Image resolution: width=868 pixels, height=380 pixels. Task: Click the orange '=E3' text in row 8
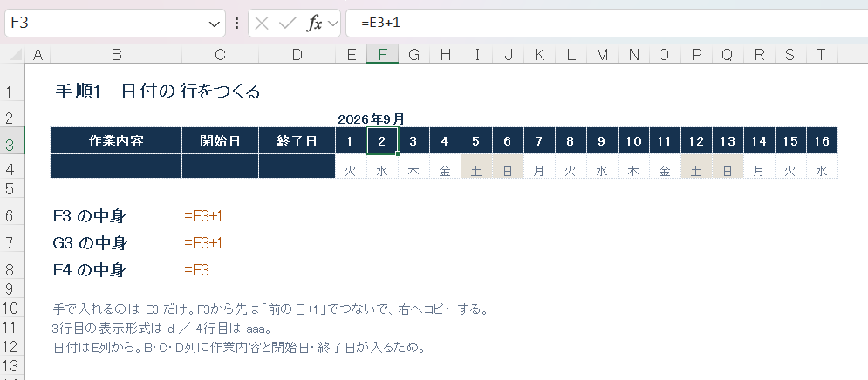point(197,270)
